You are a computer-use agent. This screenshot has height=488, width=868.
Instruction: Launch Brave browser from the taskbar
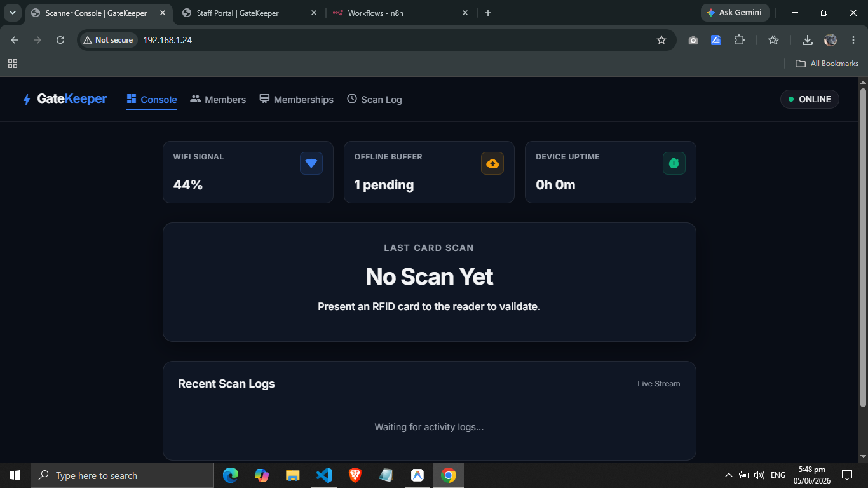click(355, 475)
